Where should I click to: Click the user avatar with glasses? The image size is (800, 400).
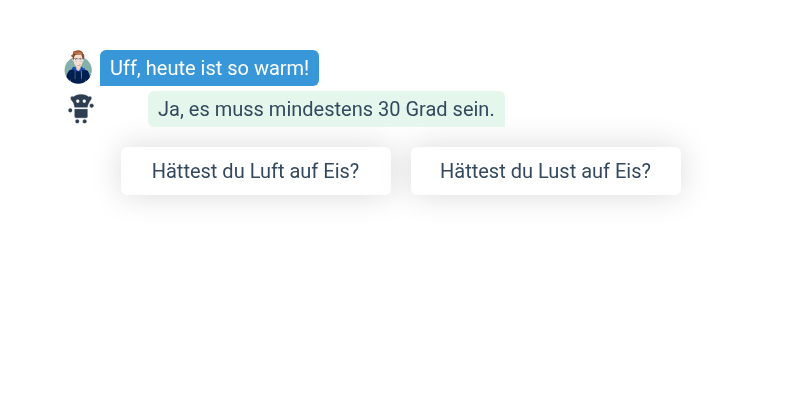click(78, 68)
